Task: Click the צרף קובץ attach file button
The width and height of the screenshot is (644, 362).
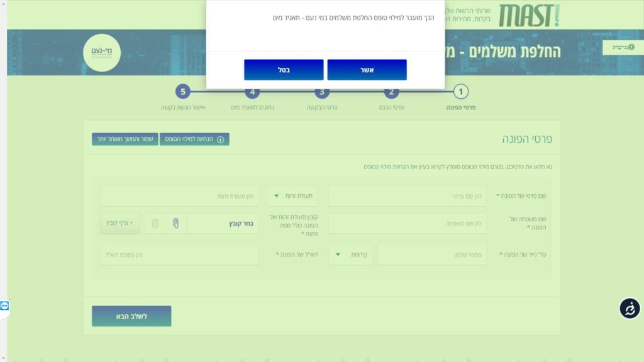Action: click(120, 223)
